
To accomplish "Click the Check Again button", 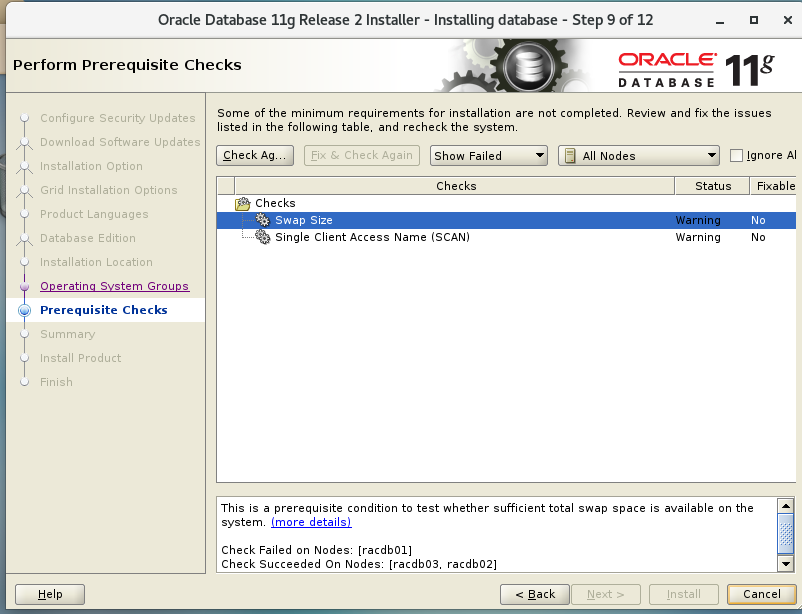I will [254, 155].
